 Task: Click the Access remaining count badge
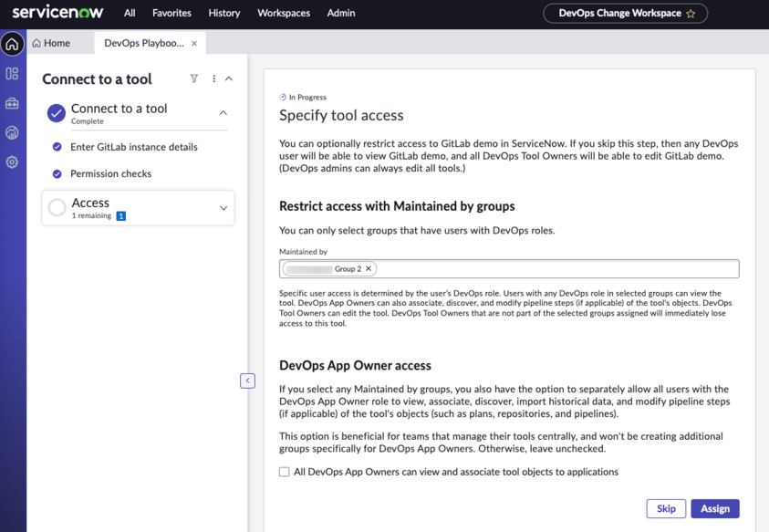pos(121,216)
